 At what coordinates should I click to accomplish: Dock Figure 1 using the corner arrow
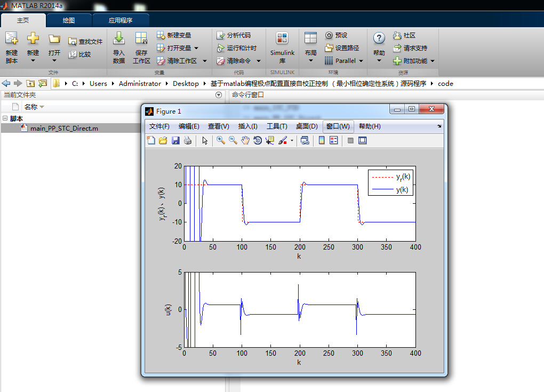pos(439,126)
